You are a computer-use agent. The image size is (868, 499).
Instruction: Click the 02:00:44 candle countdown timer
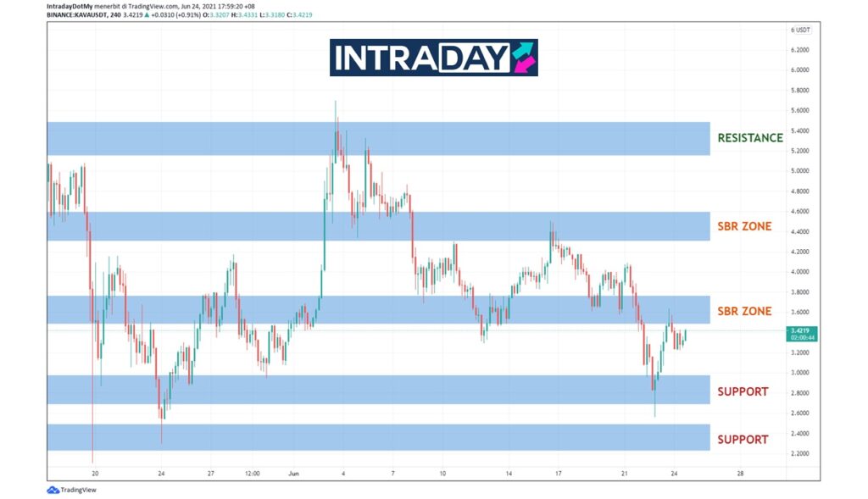point(801,337)
